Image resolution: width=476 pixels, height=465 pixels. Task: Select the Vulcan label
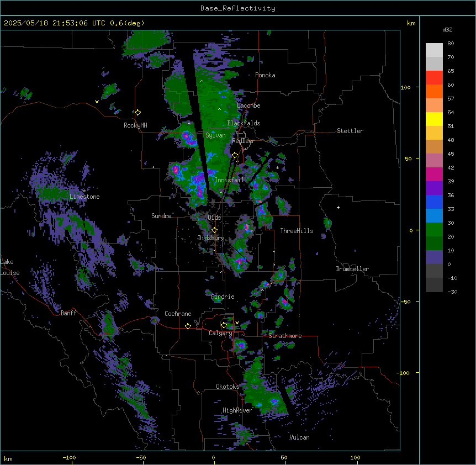299,437
